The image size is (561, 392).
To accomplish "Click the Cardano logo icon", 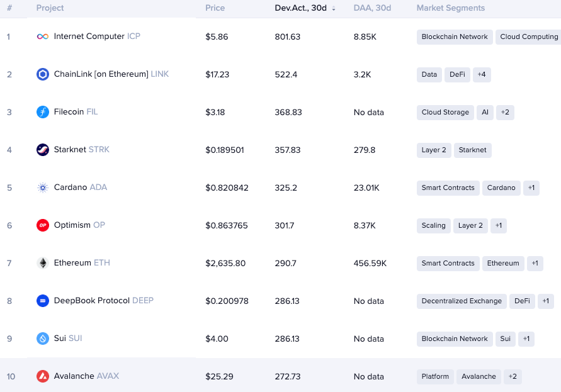I will (43, 188).
